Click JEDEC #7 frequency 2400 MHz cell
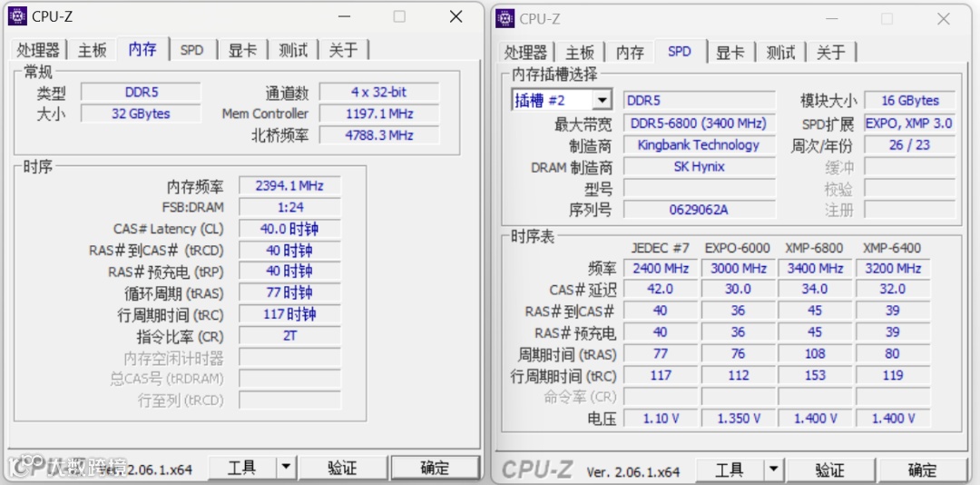This screenshot has height=485, width=980. click(x=660, y=269)
